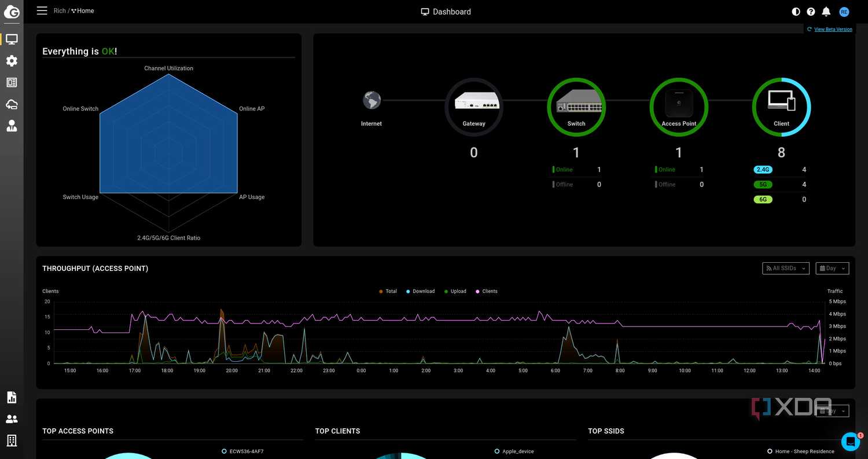The height and width of the screenshot is (459, 868).
Task: Open the RE user avatar
Action: tap(844, 12)
